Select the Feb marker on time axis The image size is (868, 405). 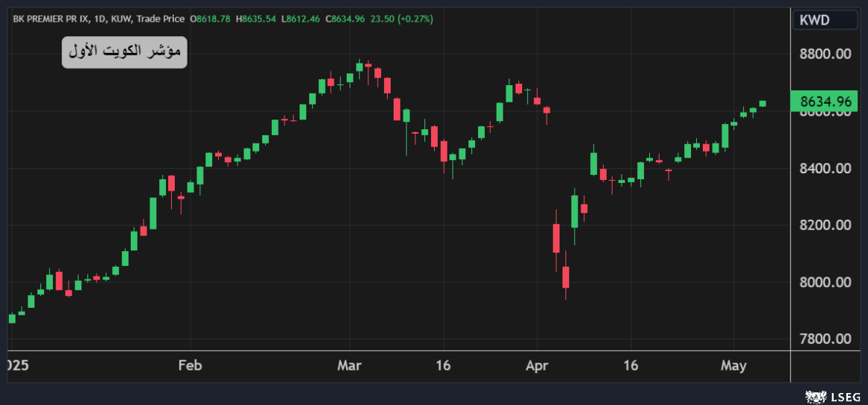[x=190, y=365]
